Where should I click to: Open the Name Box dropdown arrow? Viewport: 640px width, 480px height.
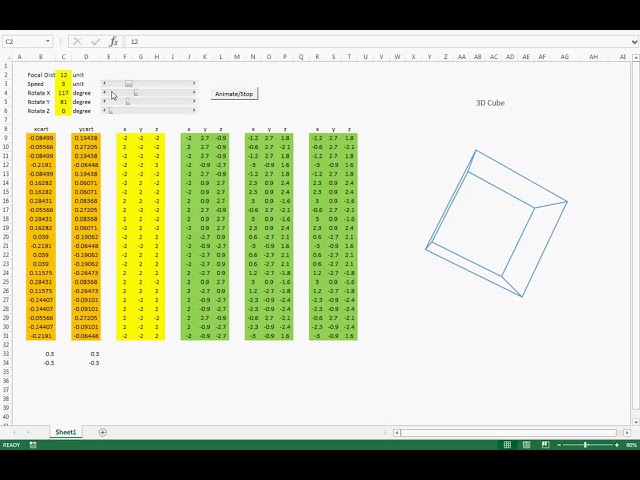(48, 42)
